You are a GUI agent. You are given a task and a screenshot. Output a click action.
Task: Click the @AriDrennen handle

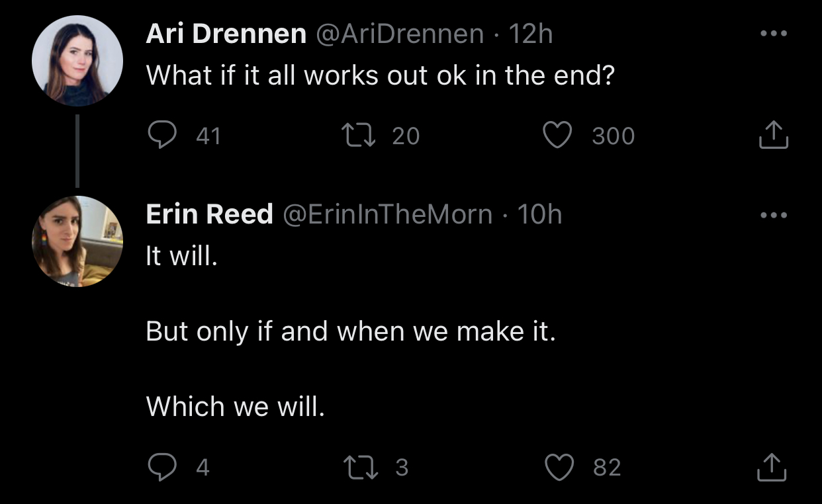click(x=400, y=34)
